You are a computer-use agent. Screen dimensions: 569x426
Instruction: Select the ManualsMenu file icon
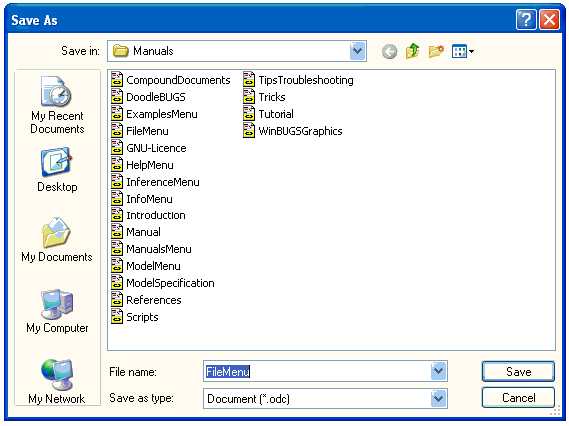(117, 249)
